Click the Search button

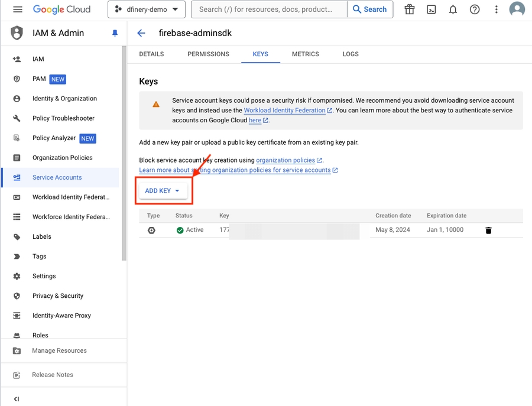(370, 9)
